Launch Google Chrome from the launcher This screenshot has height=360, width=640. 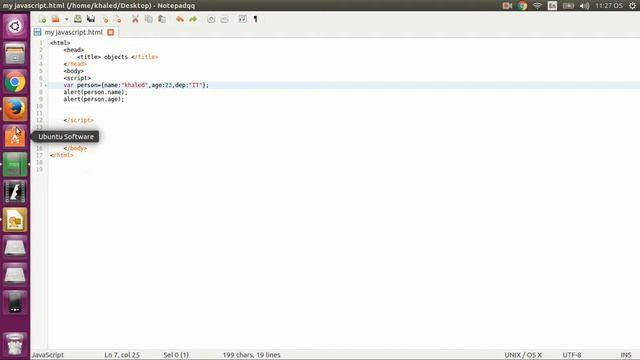click(x=15, y=82)
